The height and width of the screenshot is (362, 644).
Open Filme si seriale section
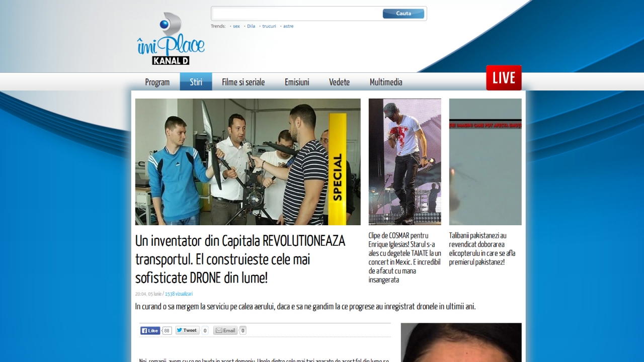click(x=243, y=82)
